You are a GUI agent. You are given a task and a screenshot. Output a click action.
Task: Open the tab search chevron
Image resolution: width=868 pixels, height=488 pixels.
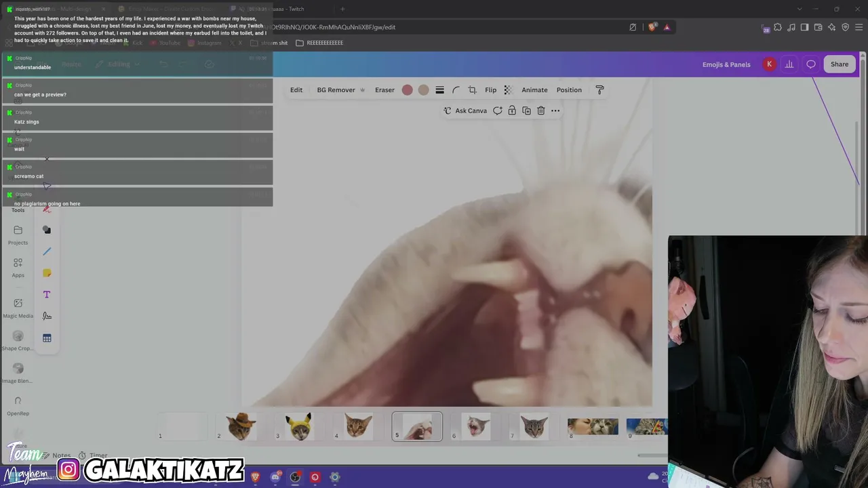tap(799, 9)
